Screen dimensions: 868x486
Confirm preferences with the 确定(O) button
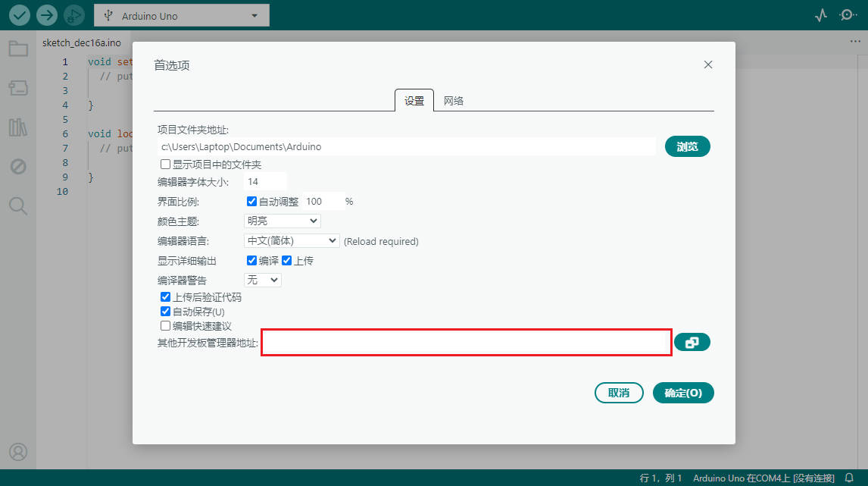tap(683, 393)
